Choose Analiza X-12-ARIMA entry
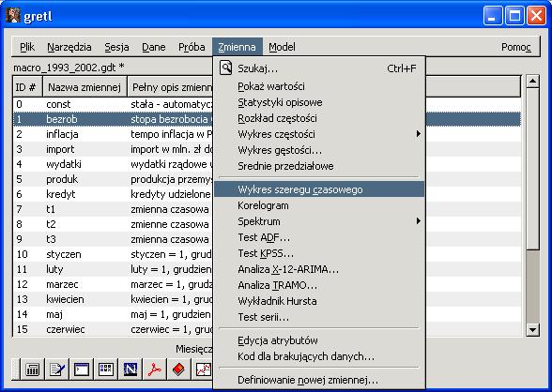 pyautogui.click(x=319, y=269)
